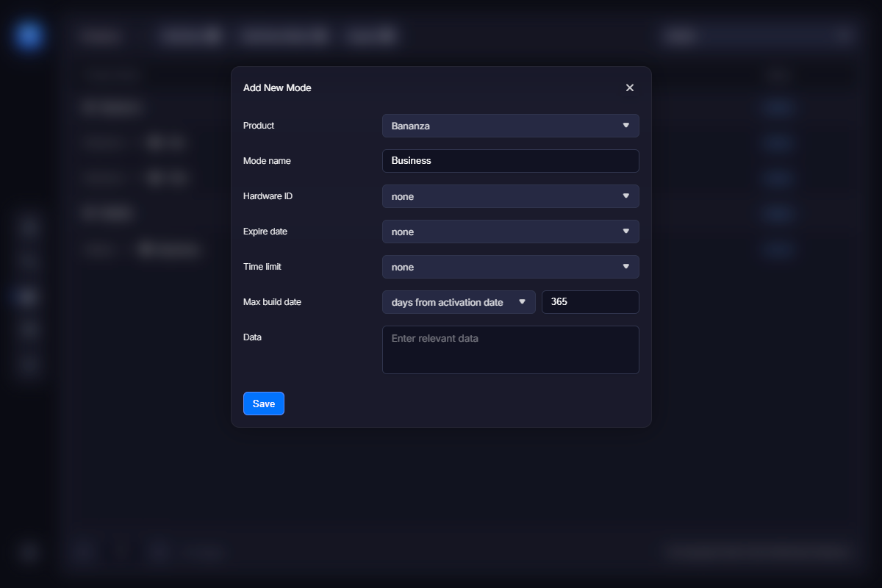Screen dimensions: 882x588
Task: Click the caret icon in Expire date selector
Action: pyautogui.click(x=625, y=232)
